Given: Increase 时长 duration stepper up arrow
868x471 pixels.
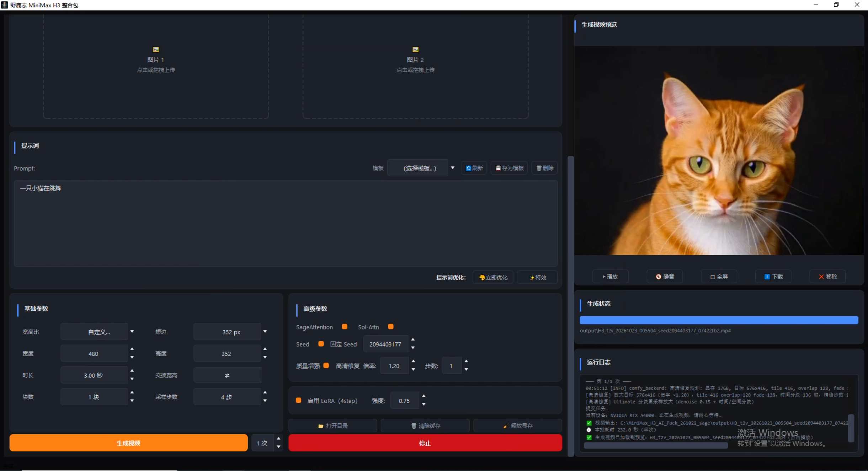Looking at the screenshot, I should [132, 371].
